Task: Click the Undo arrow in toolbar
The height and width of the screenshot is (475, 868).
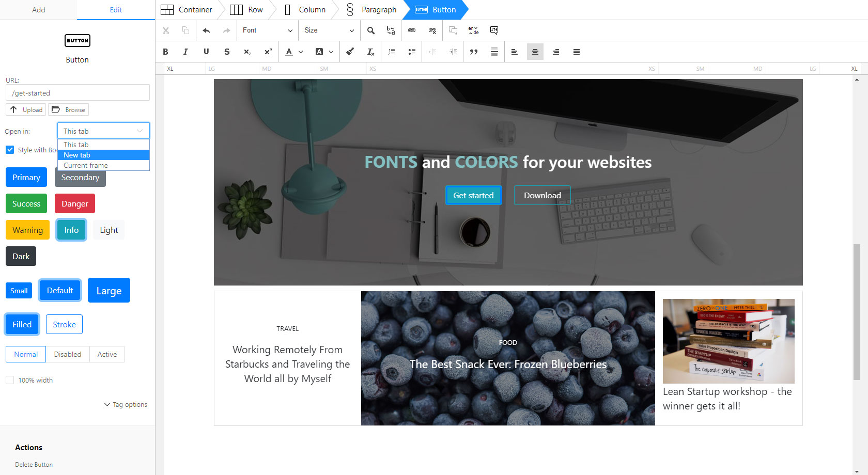Action: pyautogui.click(x=206, y=30)
